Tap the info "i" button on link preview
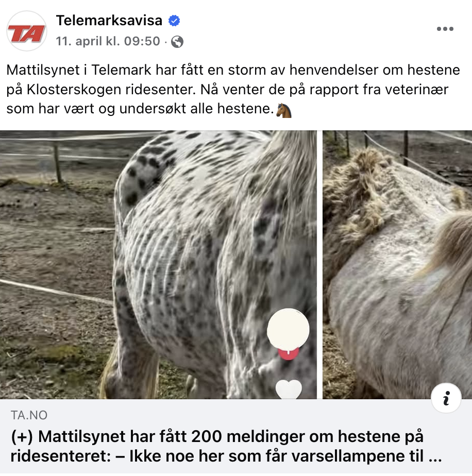This screenshot has height=476, width=472. (446, 398)
